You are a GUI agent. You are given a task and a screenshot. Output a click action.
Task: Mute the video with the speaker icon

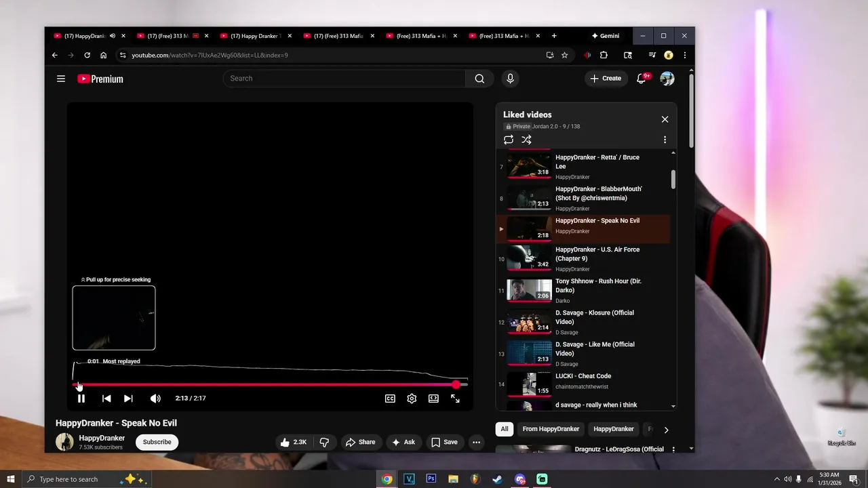(155, 399)
